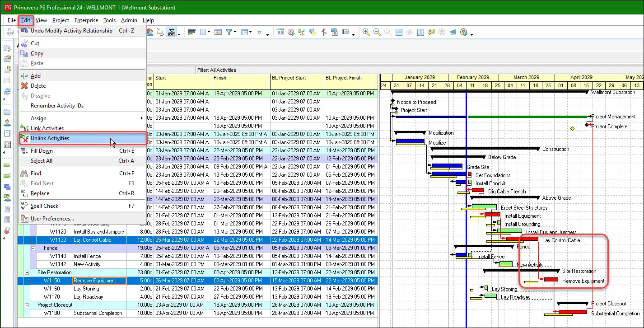The height and width of the screenshot is (328, 644).
Task: Select Undo Modify Activity Relationship
Action: point(83,31)
